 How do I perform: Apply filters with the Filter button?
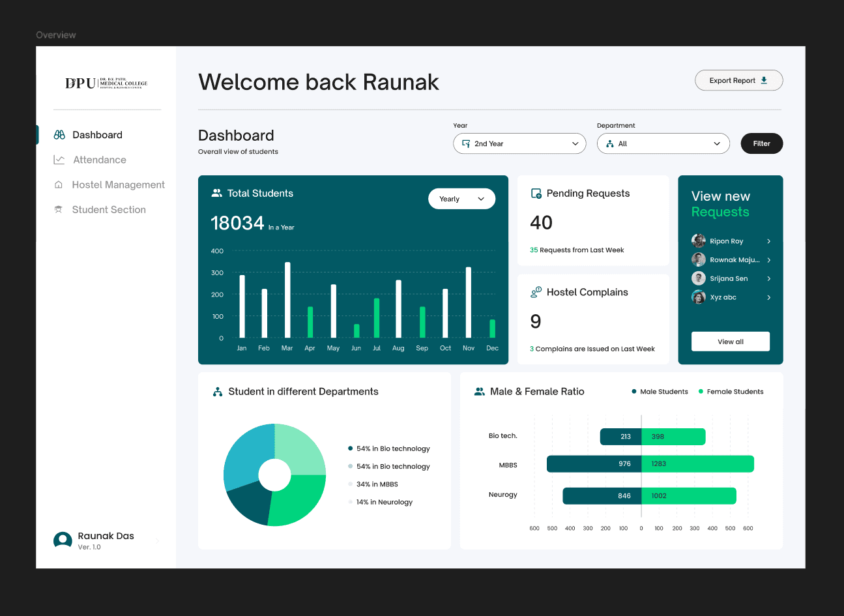762,143
